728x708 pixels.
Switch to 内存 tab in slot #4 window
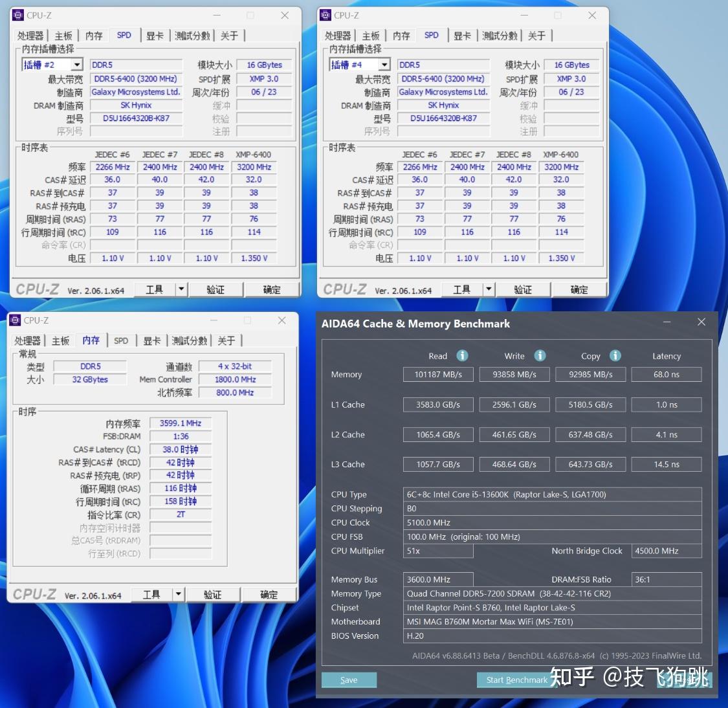tap(401, 36)
